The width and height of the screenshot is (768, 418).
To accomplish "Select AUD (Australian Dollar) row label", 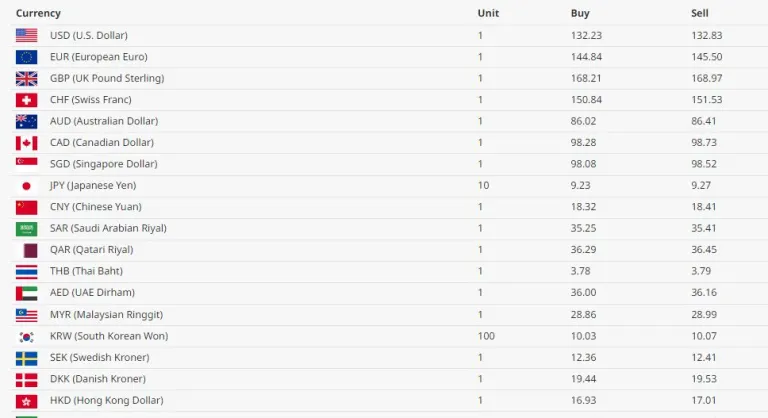I will tap(104, 121).
